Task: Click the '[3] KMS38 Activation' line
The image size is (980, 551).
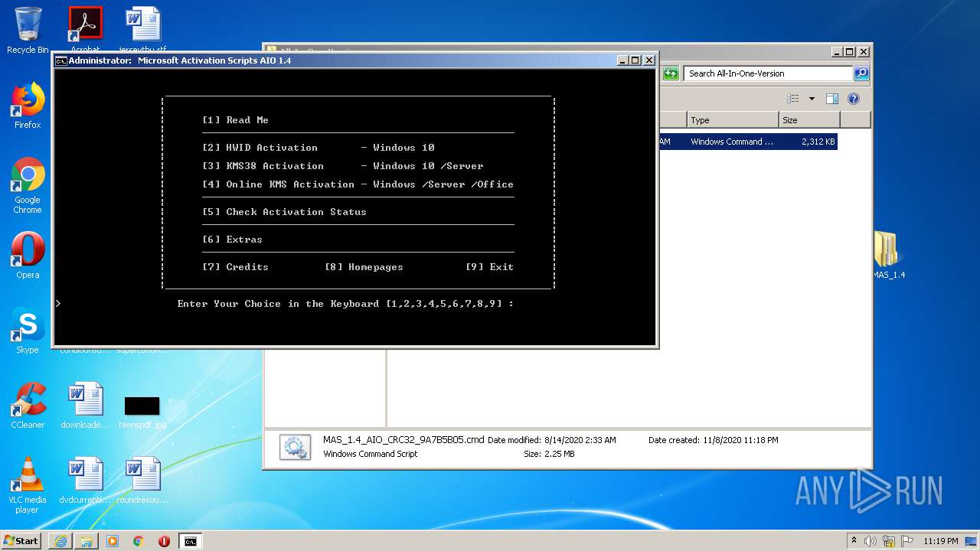Action: [x=343, y=166]
